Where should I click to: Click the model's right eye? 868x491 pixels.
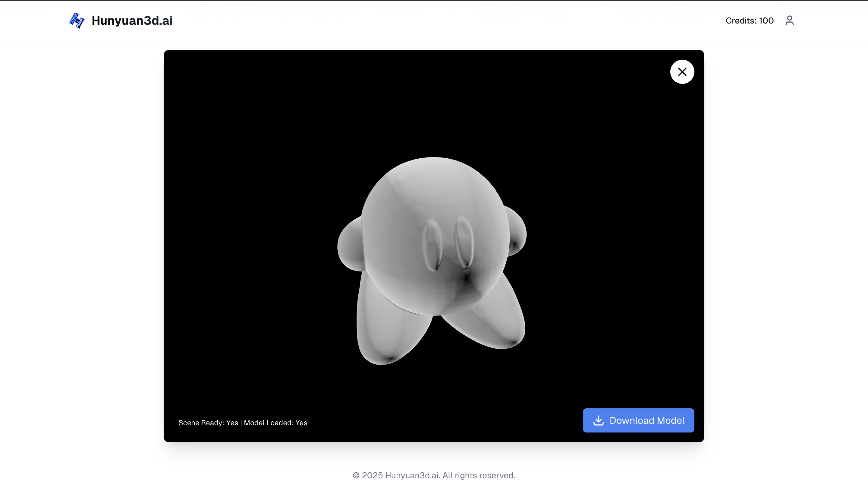pos(464,242)
